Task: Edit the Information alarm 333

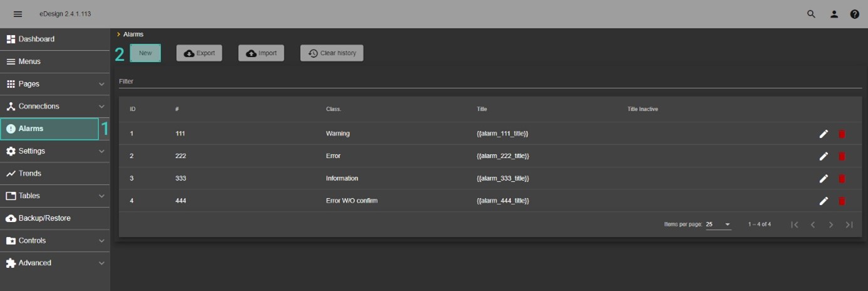Action: click(824, 179)
